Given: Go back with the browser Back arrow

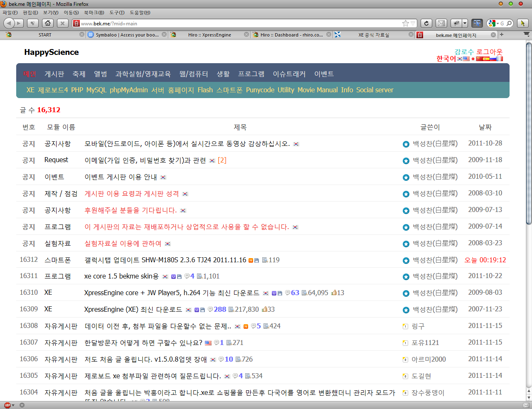Looking at the screenshot, I should tap(9, 23).
